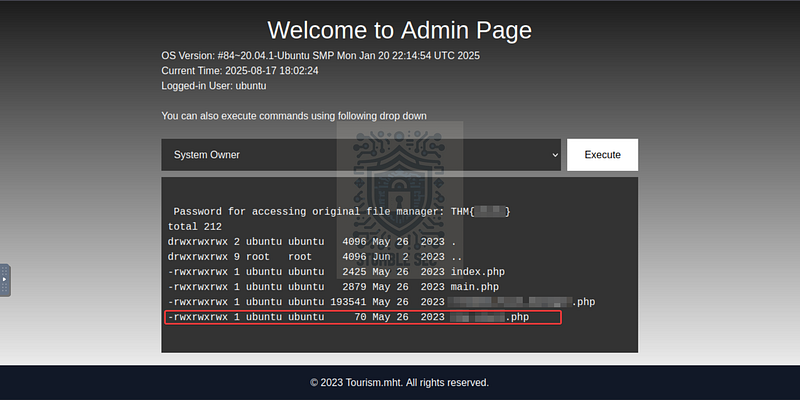The height and width of the screenshot is (400, 800).
Task: Select the OS Version text line
Action: (320, 56)
